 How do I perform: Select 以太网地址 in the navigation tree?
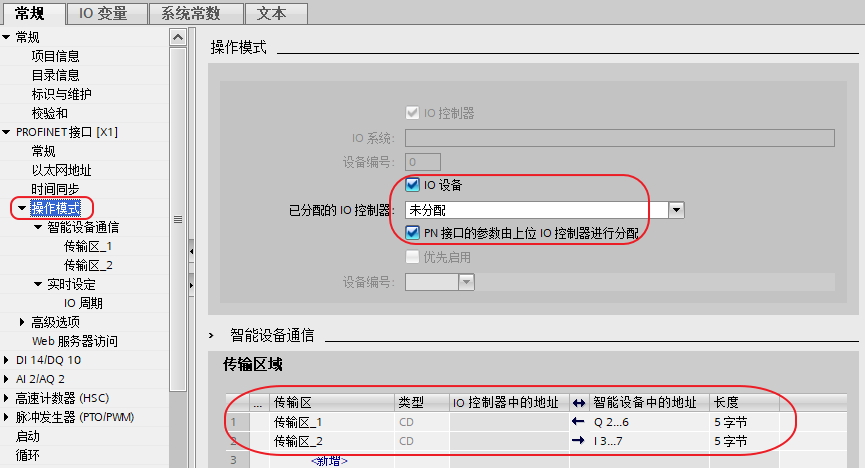click(x=61, y=170)
